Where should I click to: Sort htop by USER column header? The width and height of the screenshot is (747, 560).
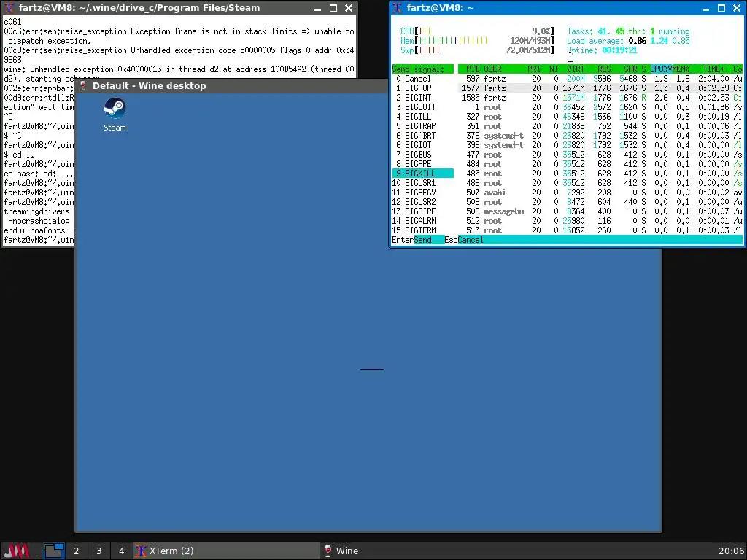pos(492,69)
